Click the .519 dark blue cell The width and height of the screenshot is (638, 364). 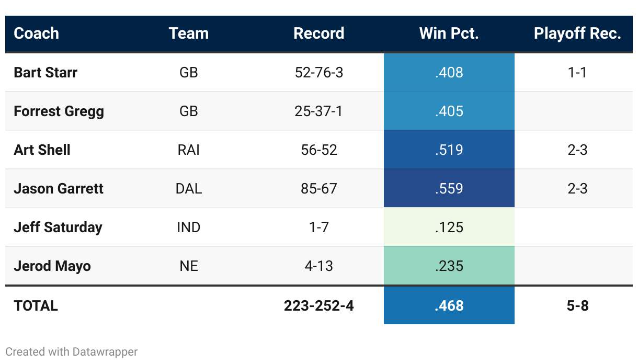click(449, 150)
